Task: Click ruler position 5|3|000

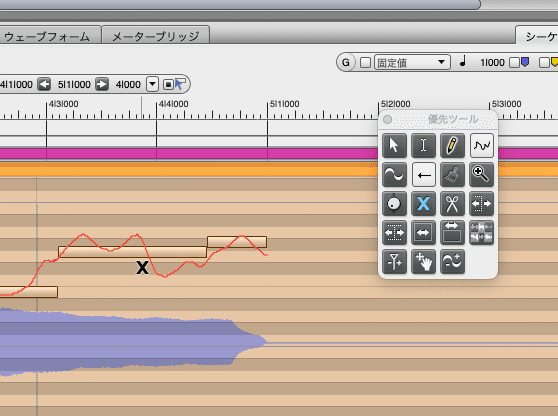Action: click(x=507, y=104)
